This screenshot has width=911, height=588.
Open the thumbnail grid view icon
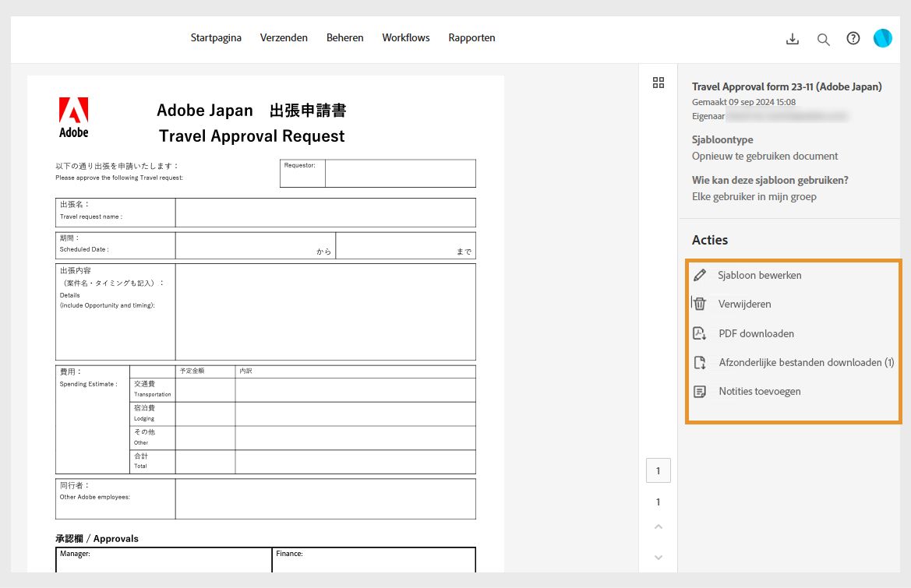coord(659,82)
